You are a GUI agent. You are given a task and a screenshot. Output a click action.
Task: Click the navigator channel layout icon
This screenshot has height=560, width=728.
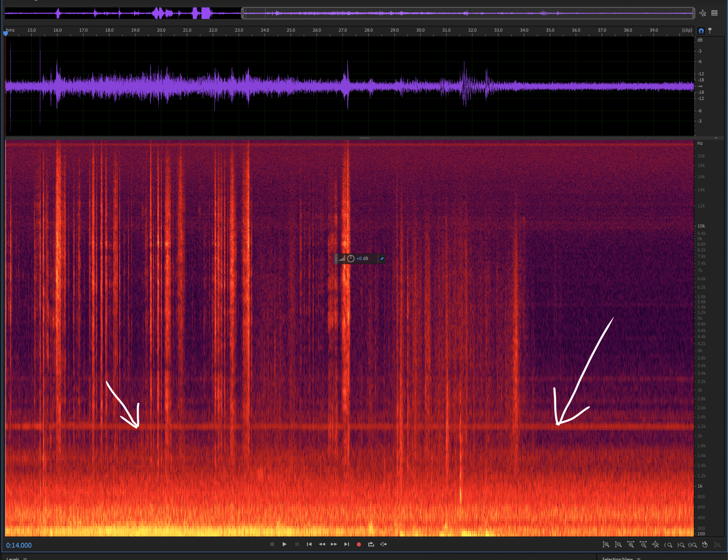pyautogui.click(x=714, y=13)
